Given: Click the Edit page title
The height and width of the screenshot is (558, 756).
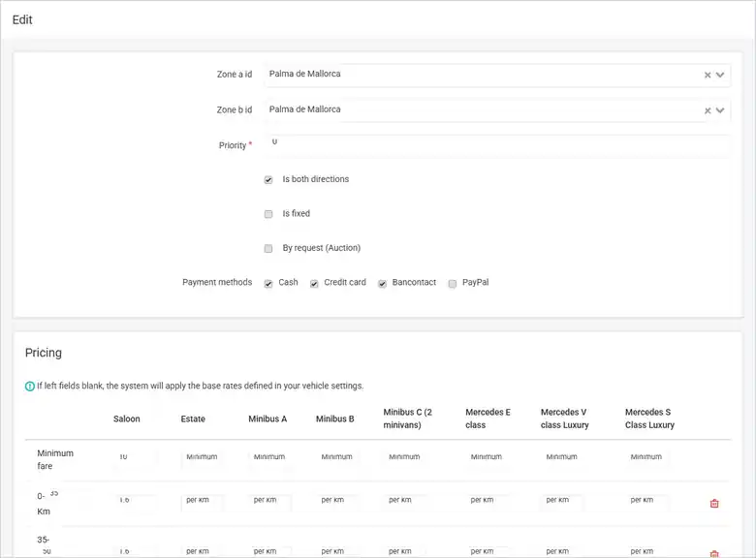Looking at the screenshot, I should click(x=22, y=19).
